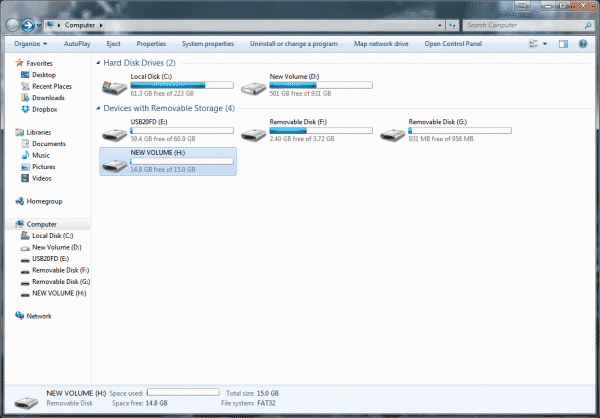Click AutoPlay in the toolbar
This screenshot has height=418, width=600.
coord(77,44)
